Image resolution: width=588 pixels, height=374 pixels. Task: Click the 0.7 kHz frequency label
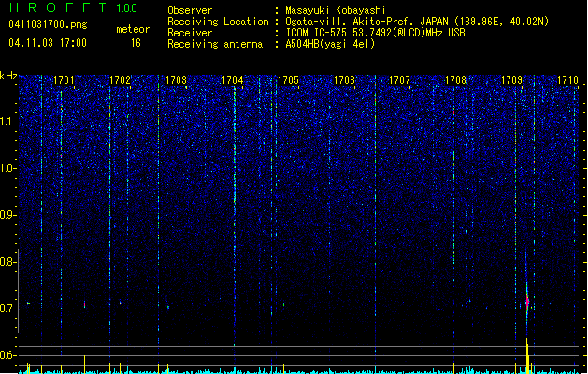click(x=8, y=309)
